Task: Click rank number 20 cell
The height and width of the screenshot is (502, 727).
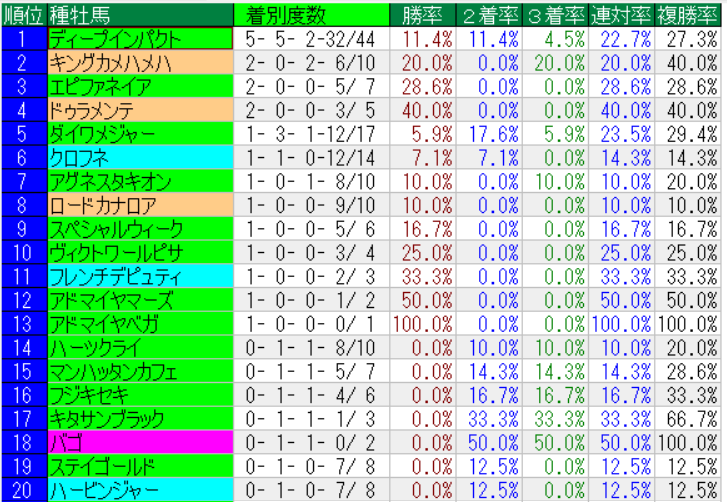Action: point(24,490)
